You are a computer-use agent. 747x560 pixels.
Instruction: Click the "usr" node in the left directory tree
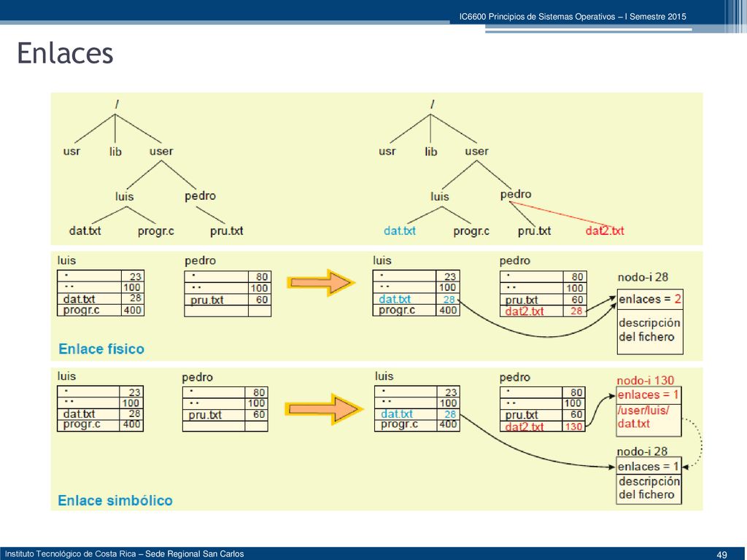[71, 152]
